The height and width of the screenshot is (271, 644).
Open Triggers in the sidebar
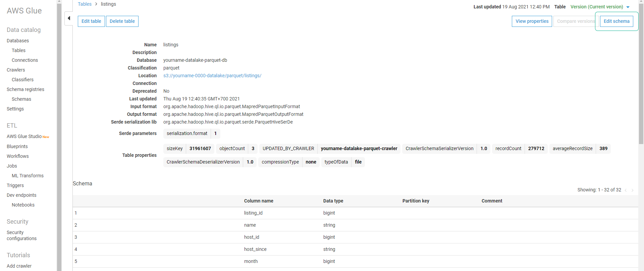[15, 185]
